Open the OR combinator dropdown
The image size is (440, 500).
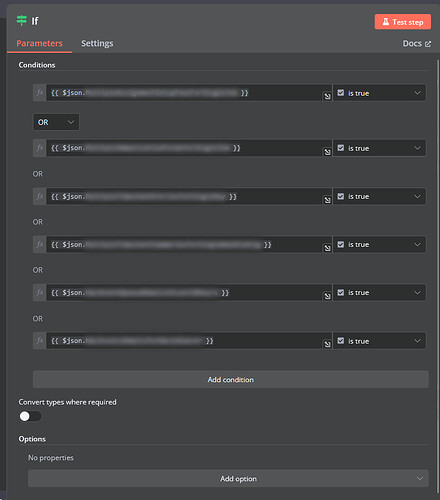(x=56, y=122)
